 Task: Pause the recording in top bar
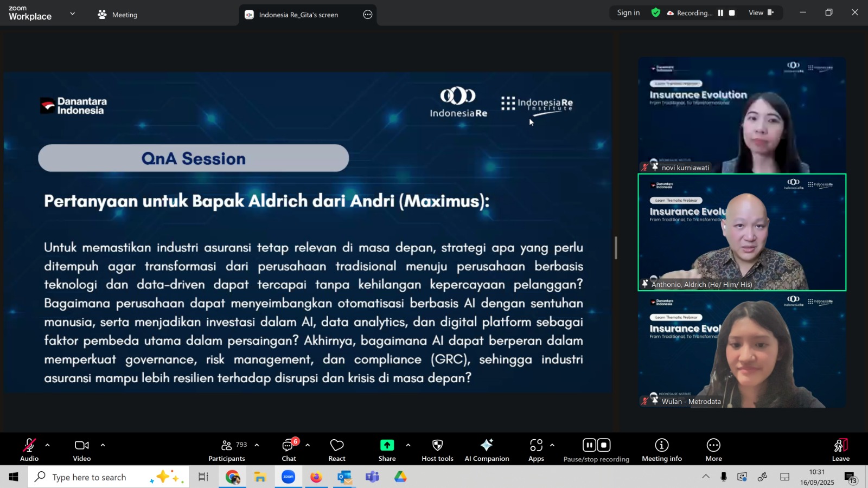coord(720,13)
